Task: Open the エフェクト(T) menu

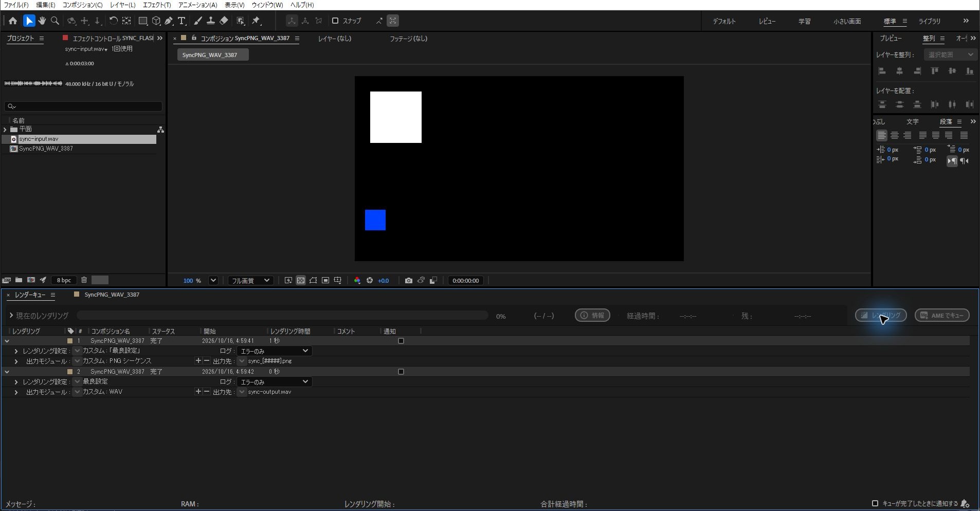Action: click(x=157, y=5)
